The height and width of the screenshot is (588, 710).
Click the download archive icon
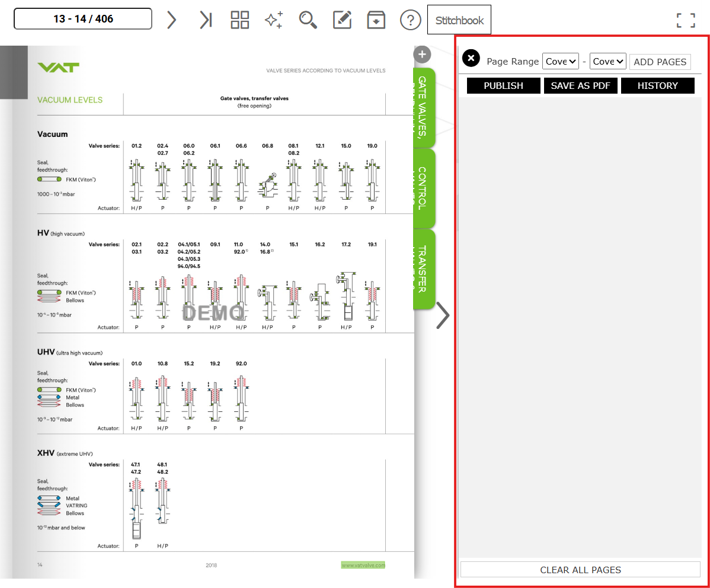376,20
